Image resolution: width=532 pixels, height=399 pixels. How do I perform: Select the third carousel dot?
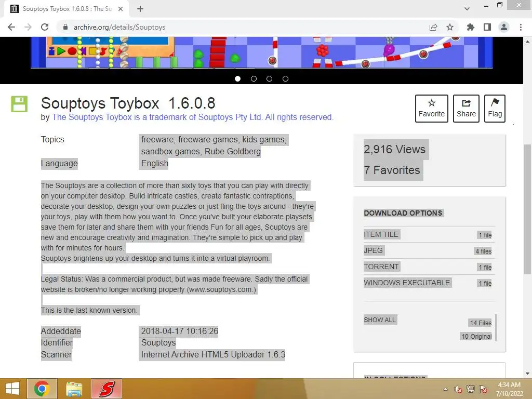pos(270,79)
